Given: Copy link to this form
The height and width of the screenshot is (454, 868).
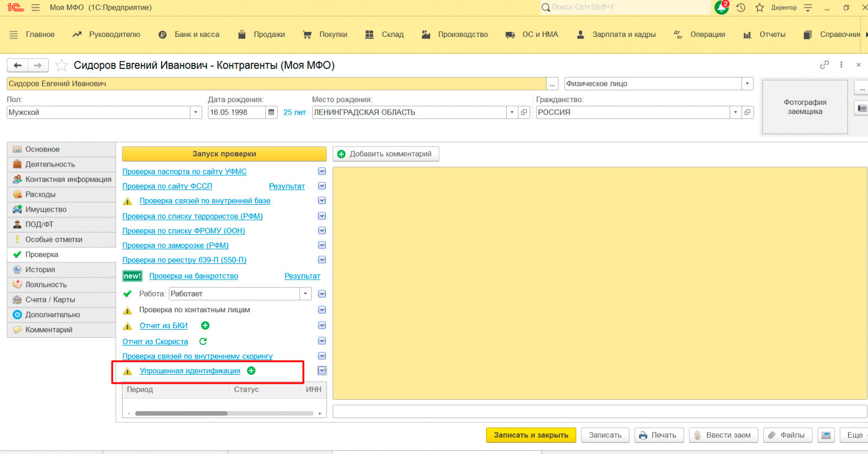Looking at the screenshot, I should click(x=824, y=65).
